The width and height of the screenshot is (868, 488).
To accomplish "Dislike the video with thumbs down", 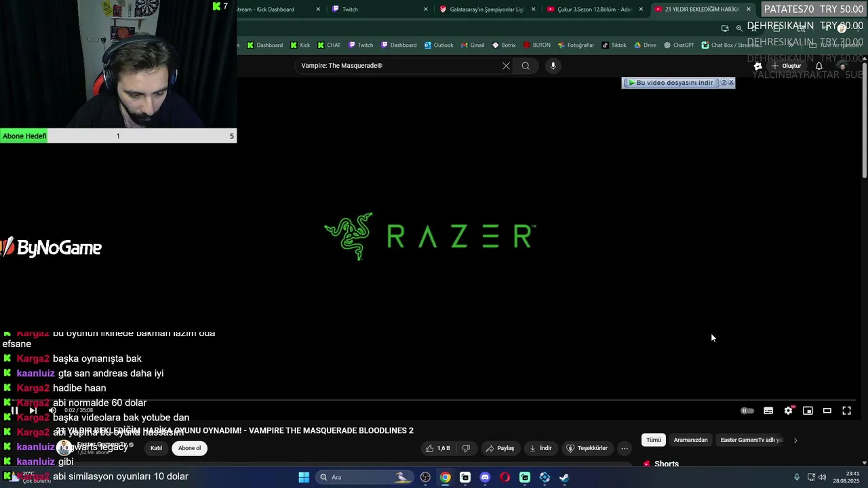I will [x=466, y=448].
